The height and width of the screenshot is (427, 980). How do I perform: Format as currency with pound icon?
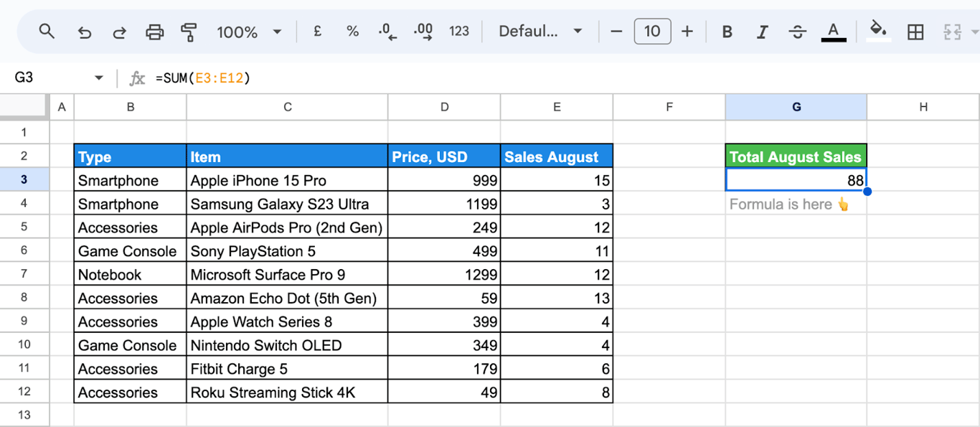pyautogui.click(x=317, y=31)
